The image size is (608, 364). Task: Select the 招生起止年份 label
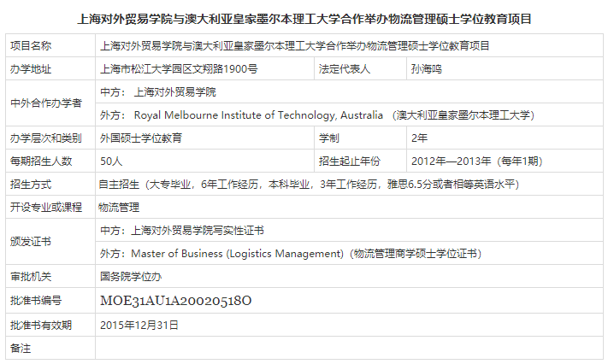pyautogui.click(x=350, y=161)
